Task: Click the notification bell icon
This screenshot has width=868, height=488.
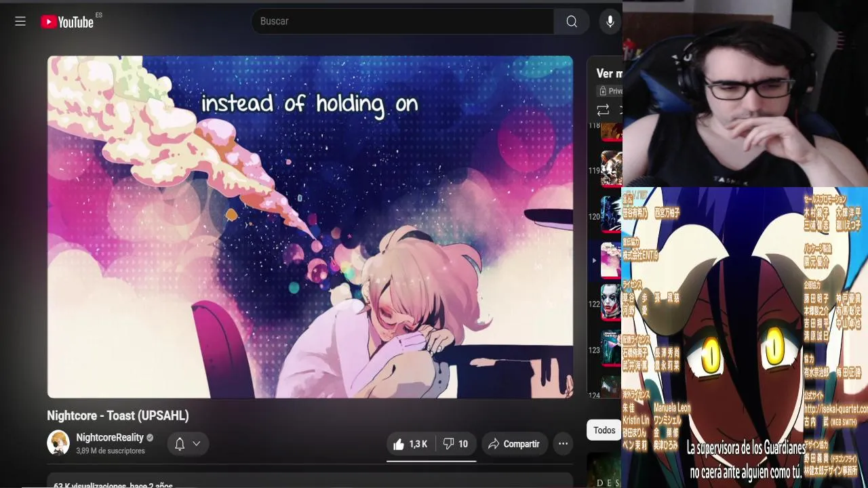Action: click(180, 444)
